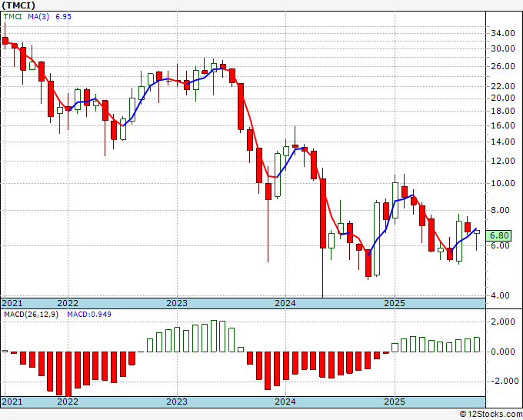523x420 pixels.
Task: Click the 16.00 price axis label
Action: (503, 125)
